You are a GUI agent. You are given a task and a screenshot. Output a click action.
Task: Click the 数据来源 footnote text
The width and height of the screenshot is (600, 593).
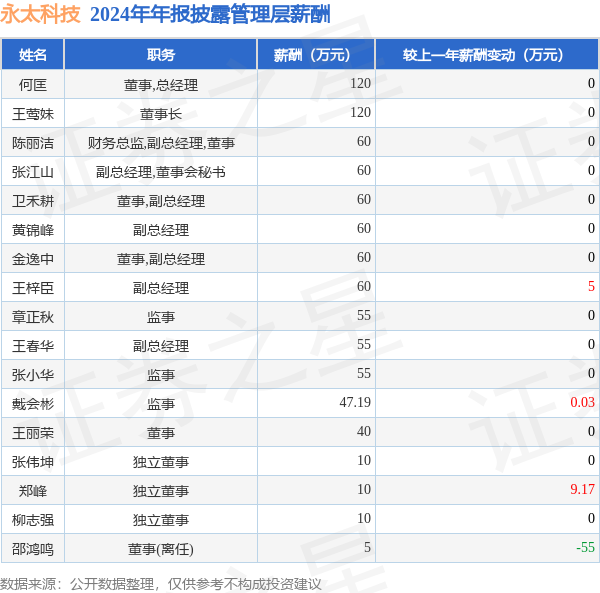tap(161, 584)
